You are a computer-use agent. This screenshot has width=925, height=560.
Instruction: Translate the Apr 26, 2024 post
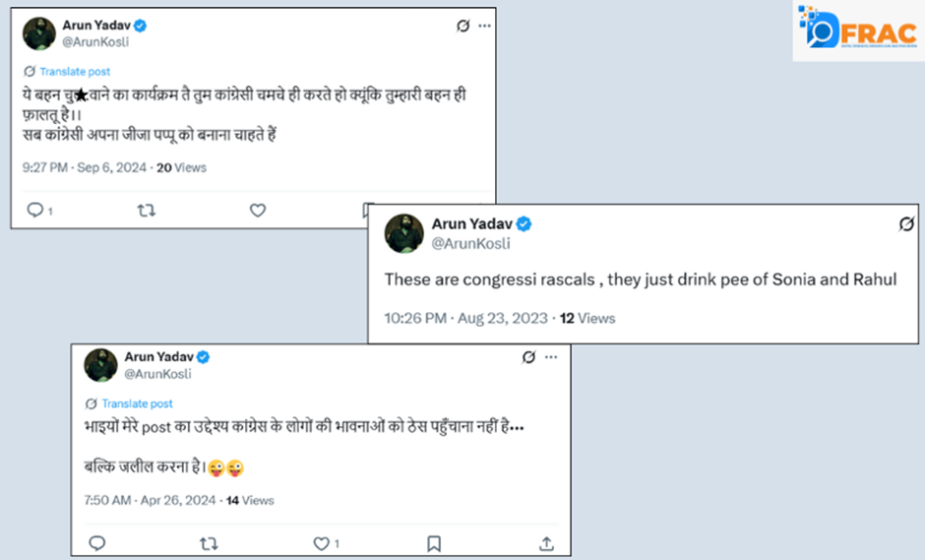coord(137,404)
